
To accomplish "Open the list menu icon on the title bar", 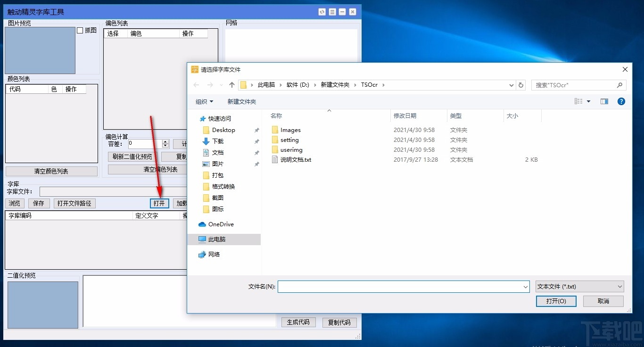I will point(332,12).
